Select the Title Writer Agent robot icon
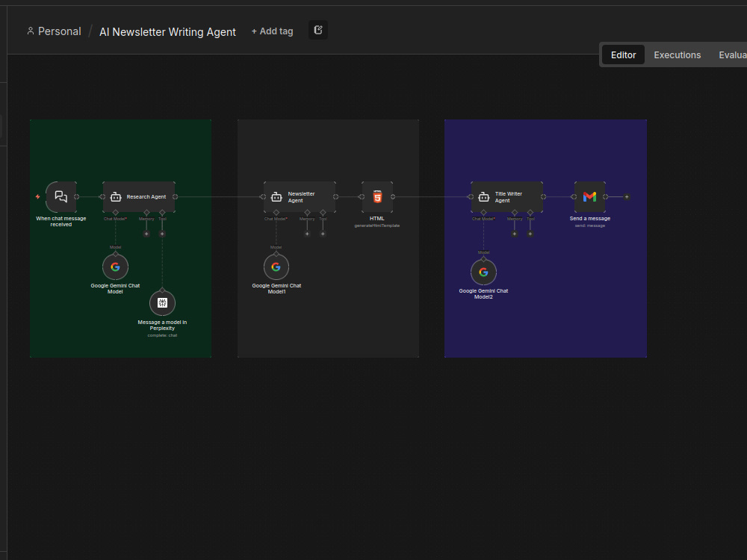 tap(483, 197)
